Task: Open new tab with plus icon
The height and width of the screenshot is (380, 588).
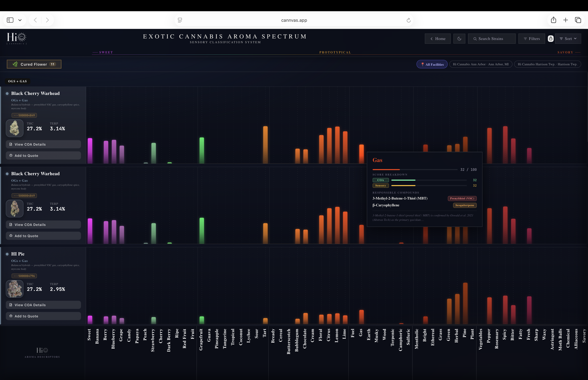Action: point(566,20)
